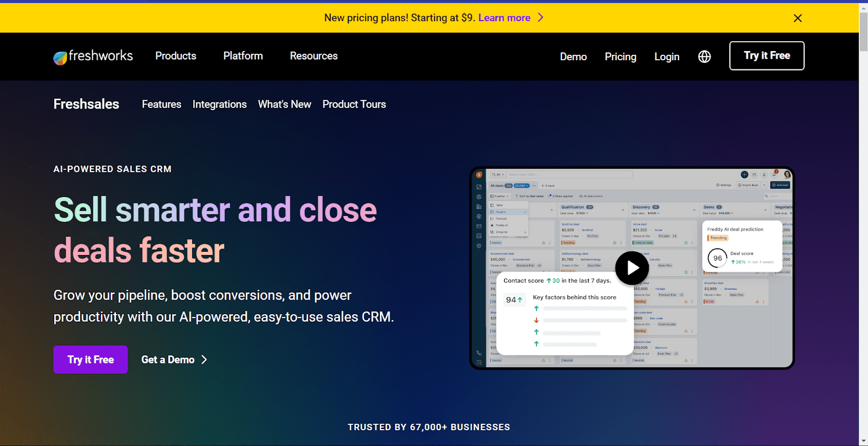This screenshot has width=868, height=446.
Task: Go to the Integrations section
Action: coord(220,104)
